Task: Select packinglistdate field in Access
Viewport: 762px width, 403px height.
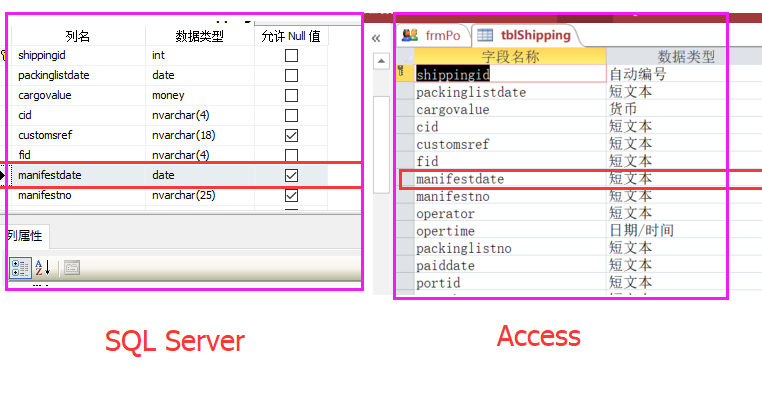Action: pyautogui.click(x=471, y=92)
